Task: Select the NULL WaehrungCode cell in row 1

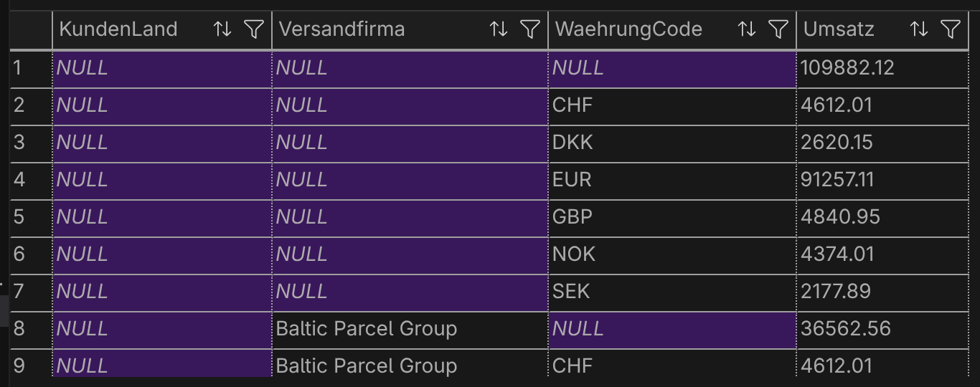Action: coord(578,68)
